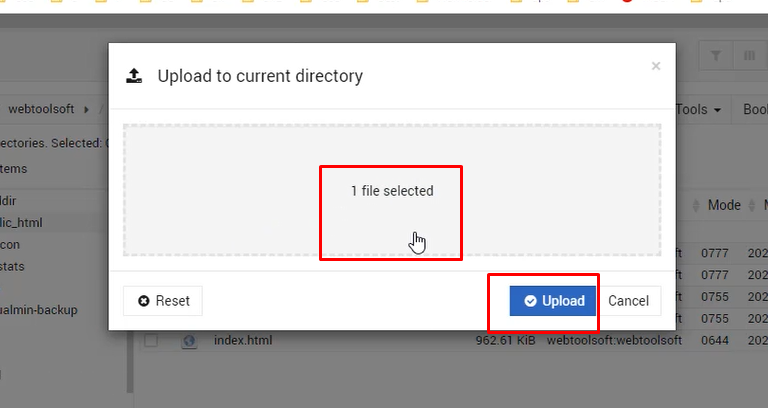
Task: Click the index.html file icon
Action: pos(189,340)
